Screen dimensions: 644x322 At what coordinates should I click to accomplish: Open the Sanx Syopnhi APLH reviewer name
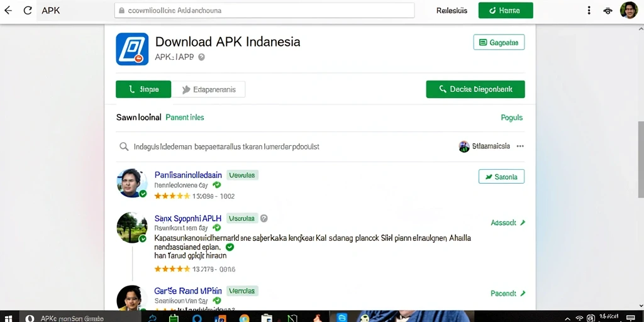tap(188, 218)
